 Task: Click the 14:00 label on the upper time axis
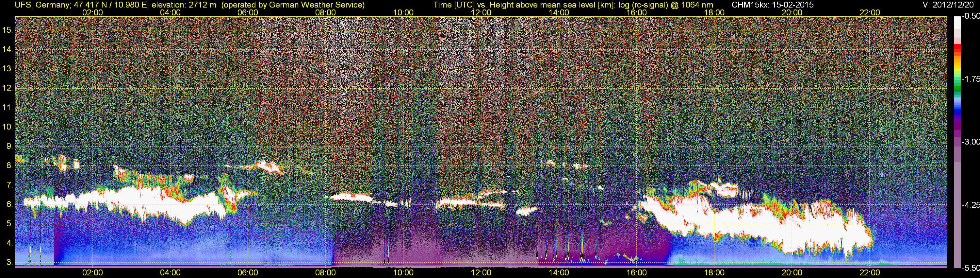click(x=559, y=12)
